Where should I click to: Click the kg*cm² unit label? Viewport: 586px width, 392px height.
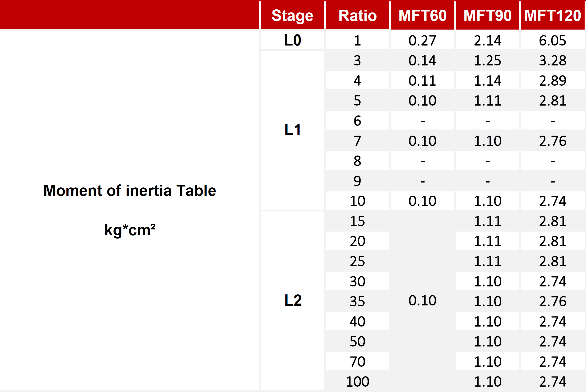click(129, 230)
